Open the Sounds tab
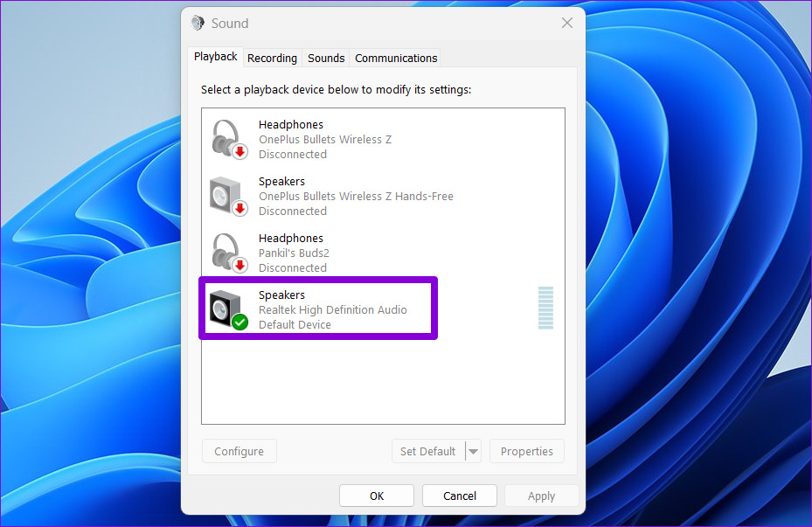 (x=325, y=58)
